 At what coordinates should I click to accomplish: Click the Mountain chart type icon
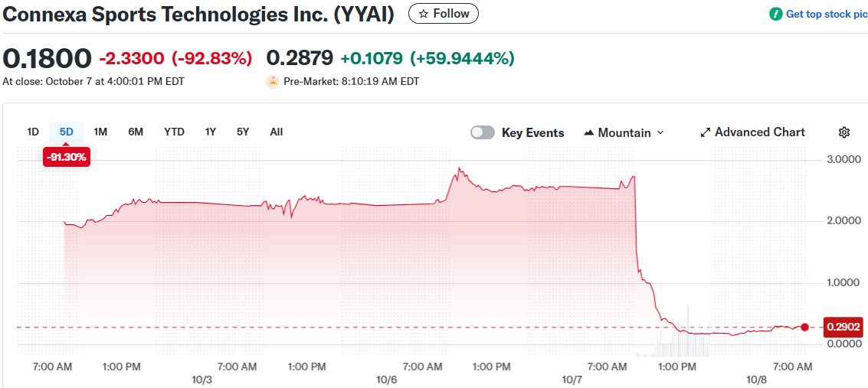click(589, 132)
